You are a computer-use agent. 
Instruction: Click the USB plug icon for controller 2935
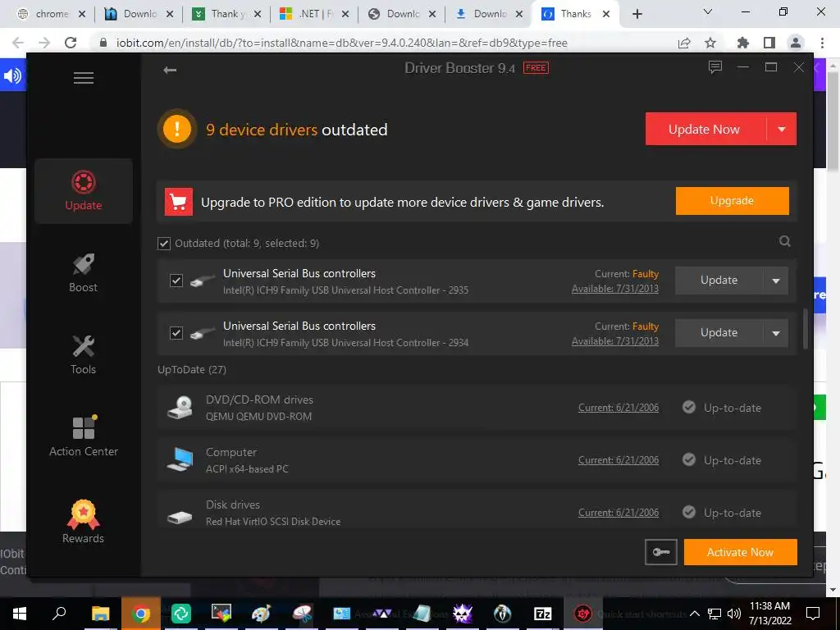pyautogui.click(x=203, y=281)
